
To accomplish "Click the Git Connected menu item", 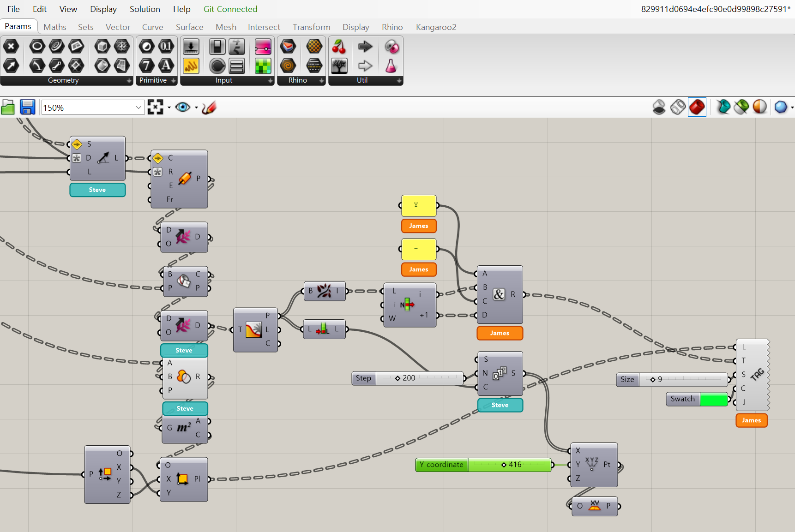I will pyautogui.click(x=230, y=9).
